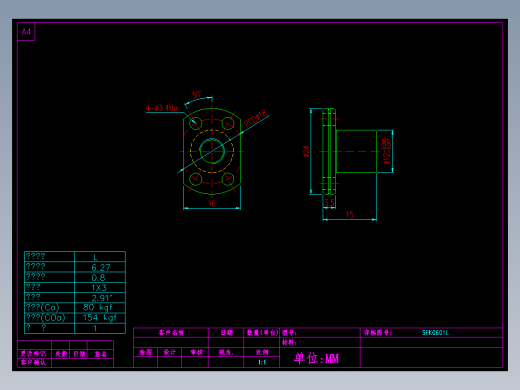Image resolution: width=520 pixels, height=390 pixels.
Task: Select the 1:1 scale value
Action: tap(262, 362)
